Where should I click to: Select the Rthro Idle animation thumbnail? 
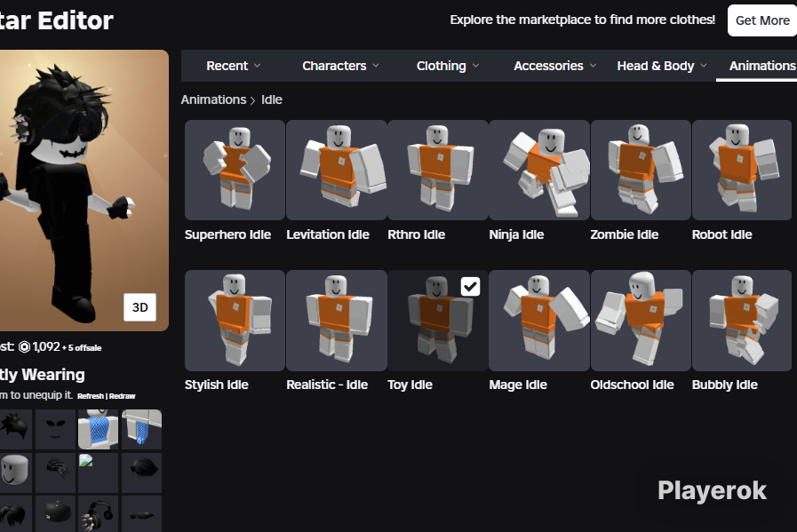point(438,170)
